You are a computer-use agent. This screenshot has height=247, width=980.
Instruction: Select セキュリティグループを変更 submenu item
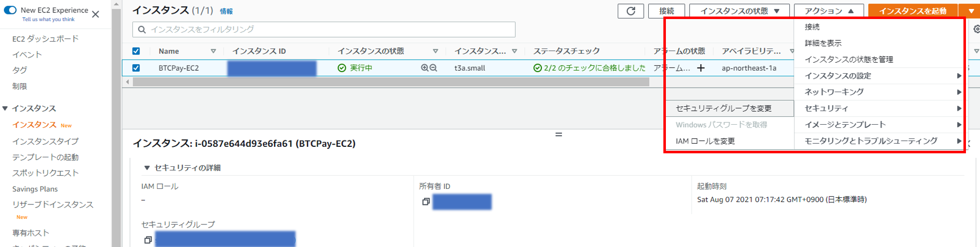pos(730,108)
